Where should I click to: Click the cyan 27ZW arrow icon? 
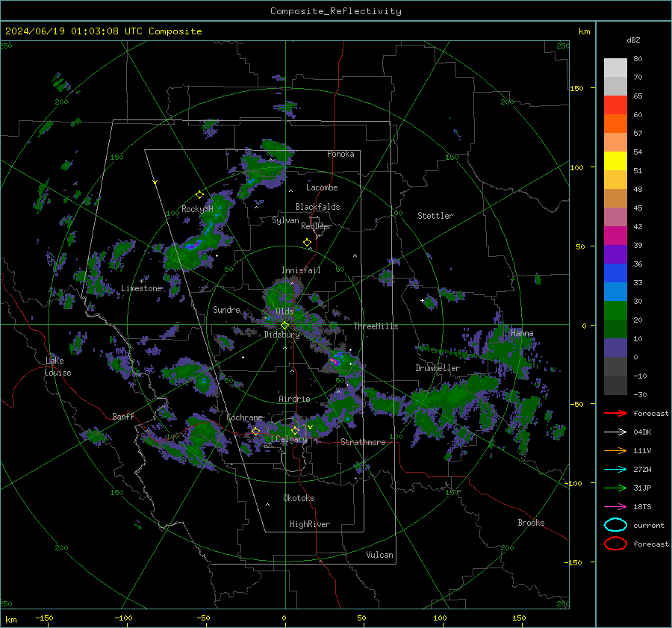(x=615, y=470)
